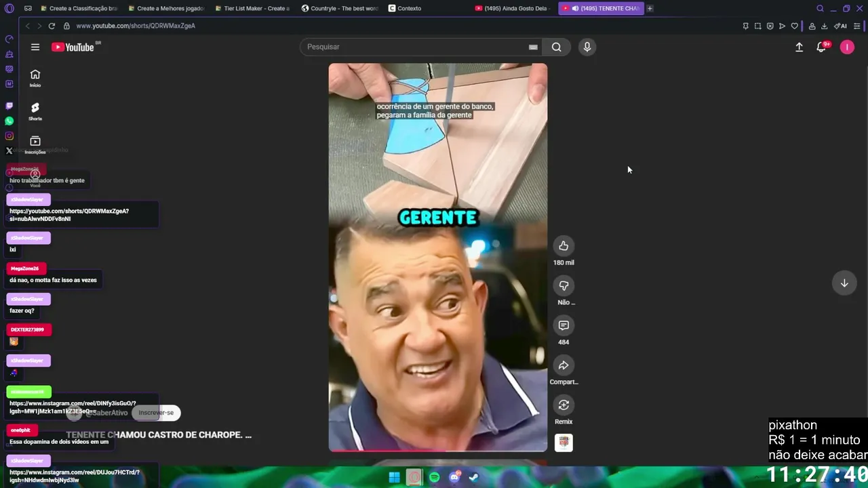Open the YouTube create/upload icon
The image size is (868, 488).
799,47
